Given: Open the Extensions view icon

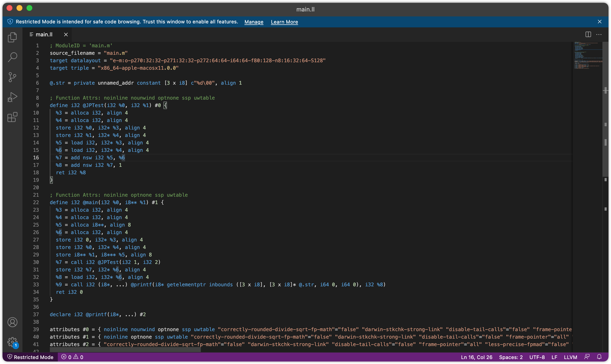Looking at the screenshot, I should point(12,117).
